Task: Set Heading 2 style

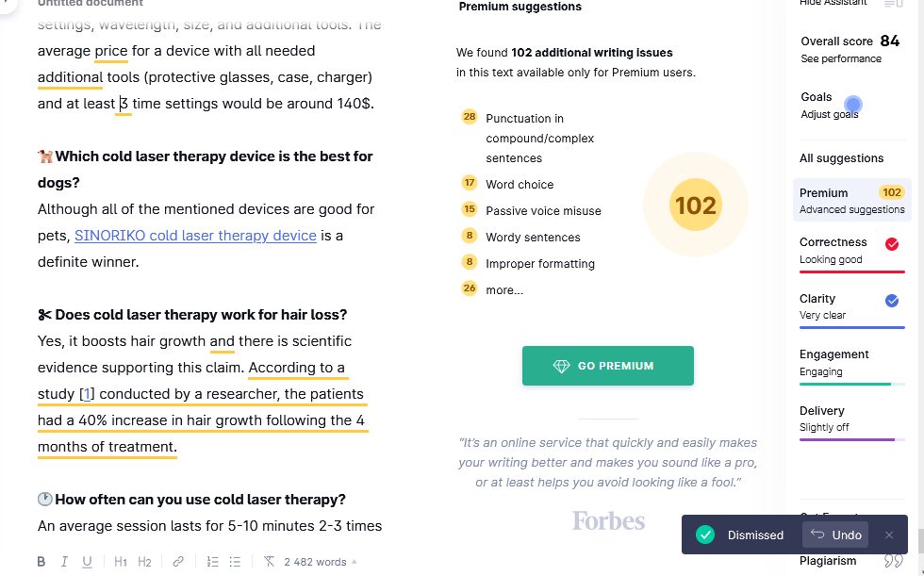Action: 144,562
